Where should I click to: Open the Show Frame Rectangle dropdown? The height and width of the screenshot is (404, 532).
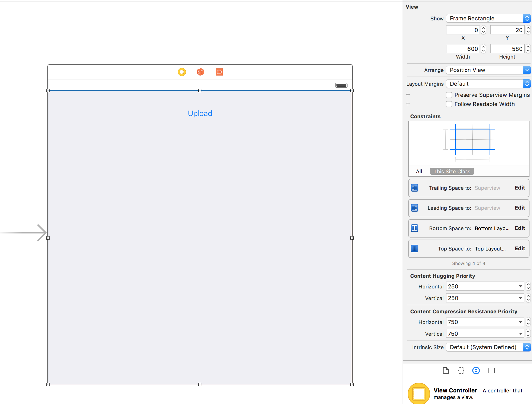pos(488,19)
